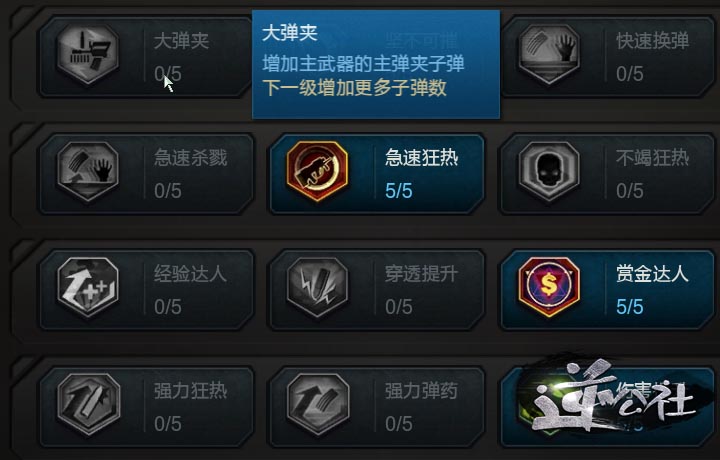Select the red 急速狂热 skill icon
Viewport: 720px width, 460px height.
click(x=317, y=171)
